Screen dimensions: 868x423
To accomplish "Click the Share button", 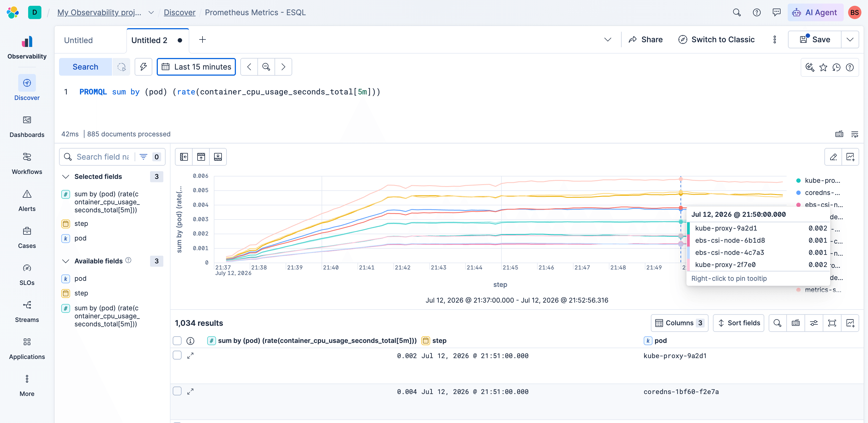I will point(646,40).
